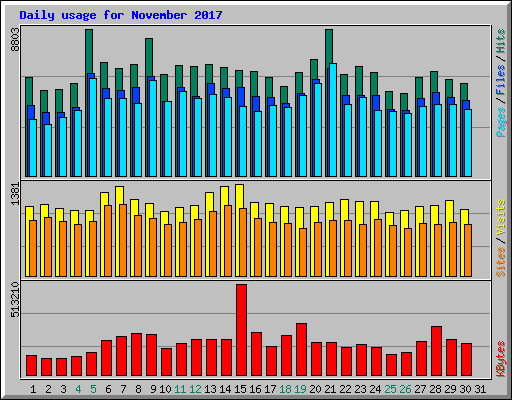Click day label 21 on the axis

330,389
